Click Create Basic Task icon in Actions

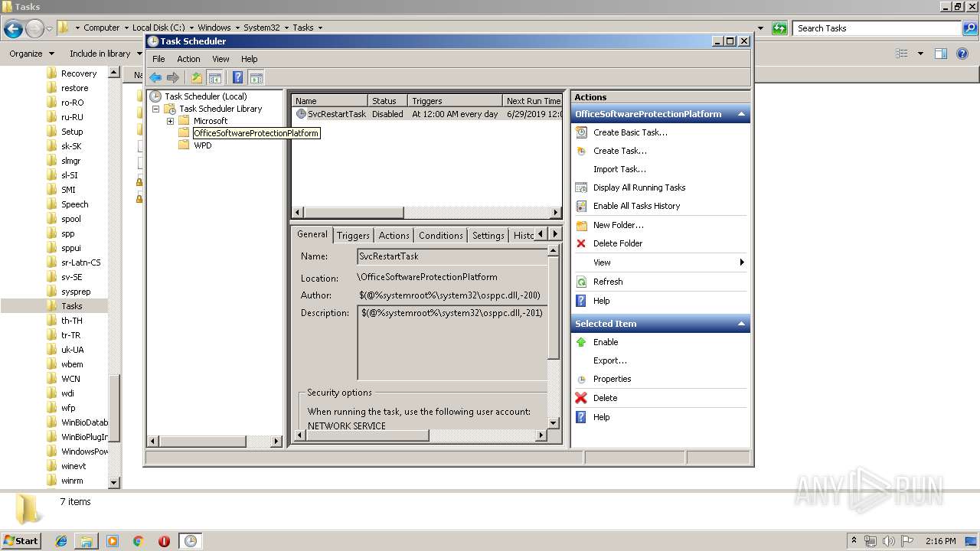tap(581, 132)
